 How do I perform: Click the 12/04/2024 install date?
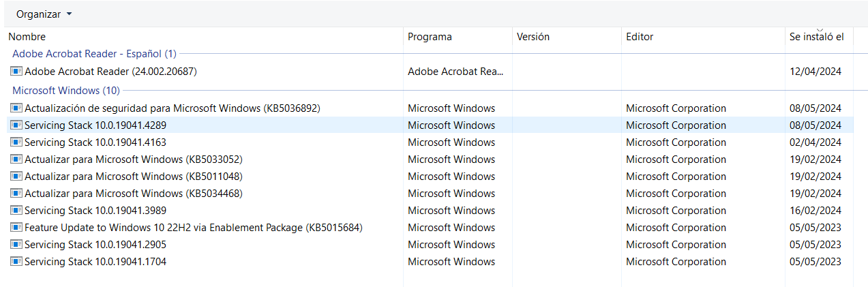(815, 71)
